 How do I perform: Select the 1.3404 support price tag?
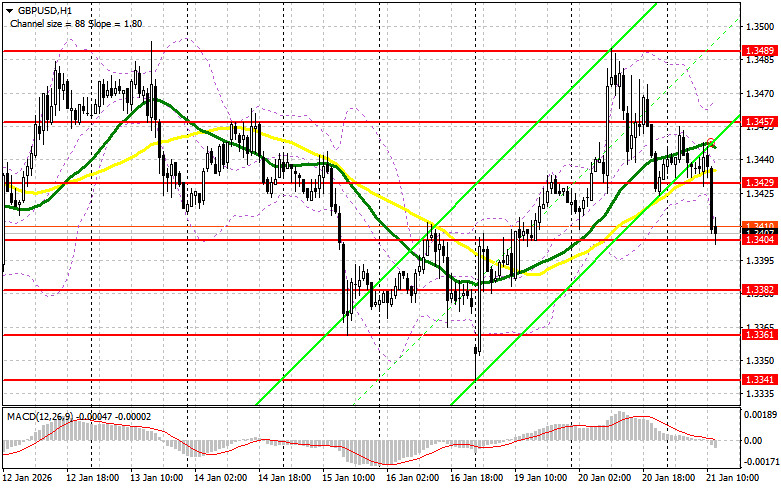tap(756, 240)
